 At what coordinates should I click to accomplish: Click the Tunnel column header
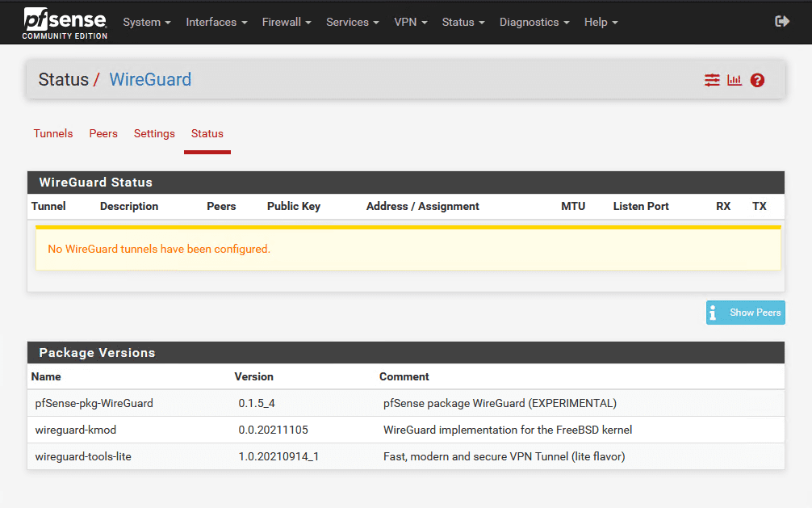tap(48, 206)
